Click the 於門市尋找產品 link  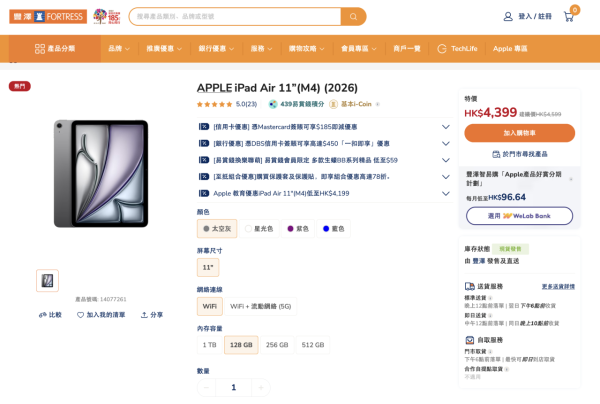pyautogui.click(x=520, y=154)
